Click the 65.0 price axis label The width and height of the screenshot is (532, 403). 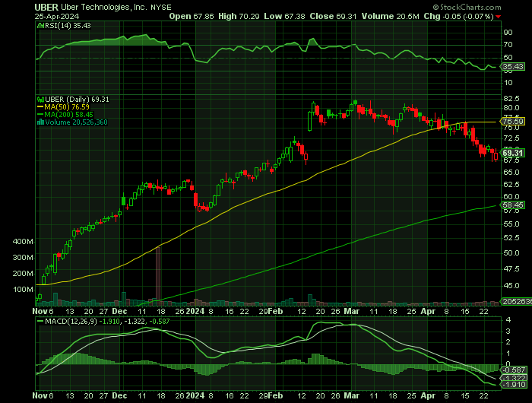click(511, 172)
